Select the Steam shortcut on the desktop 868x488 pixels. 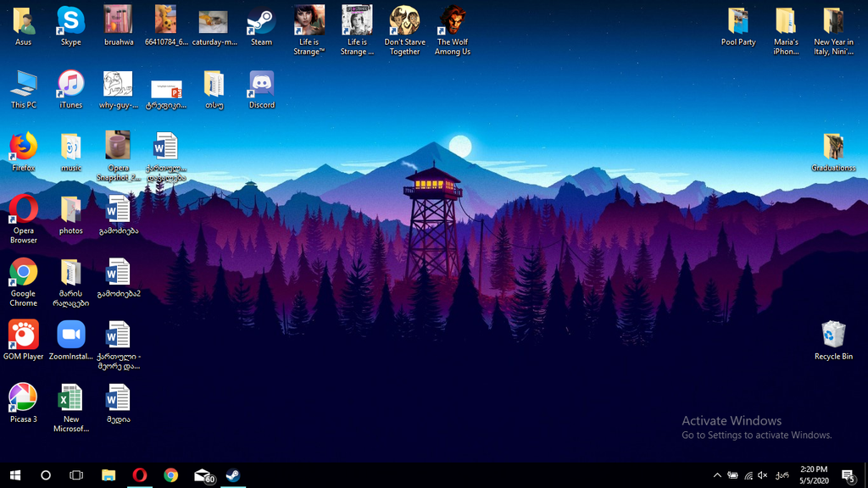click(261, 26)
